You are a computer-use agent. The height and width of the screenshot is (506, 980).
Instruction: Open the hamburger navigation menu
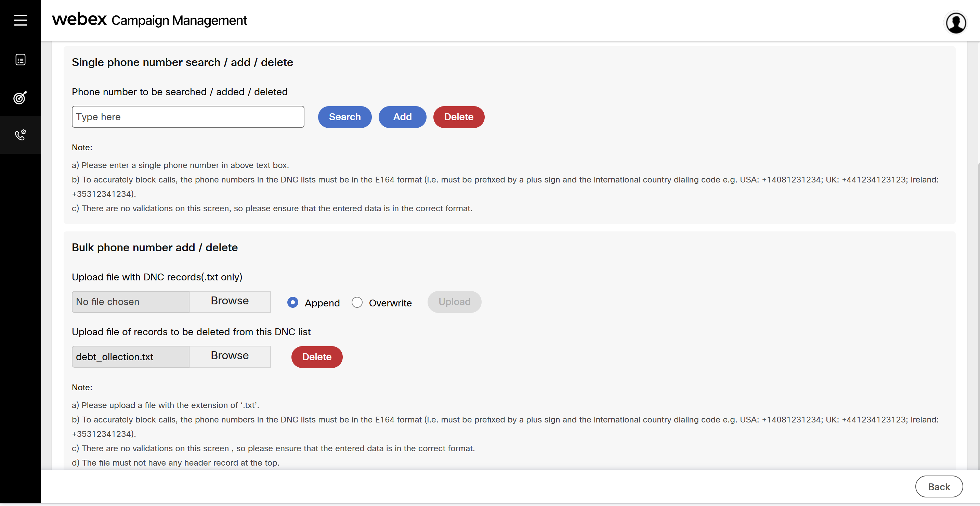click(21, 20)
